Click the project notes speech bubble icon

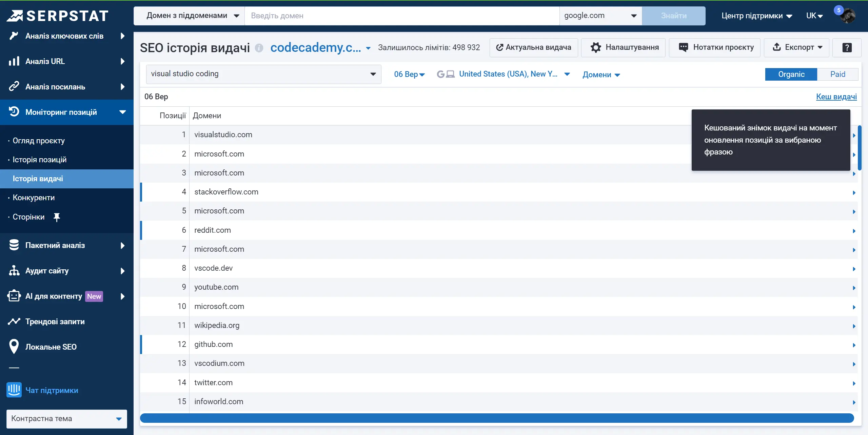[683, 47]
